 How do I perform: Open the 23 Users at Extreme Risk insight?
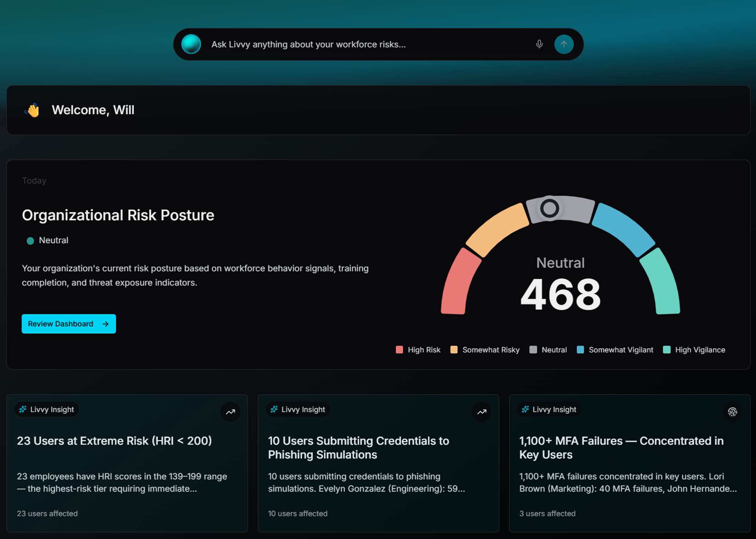click(114, 441)
